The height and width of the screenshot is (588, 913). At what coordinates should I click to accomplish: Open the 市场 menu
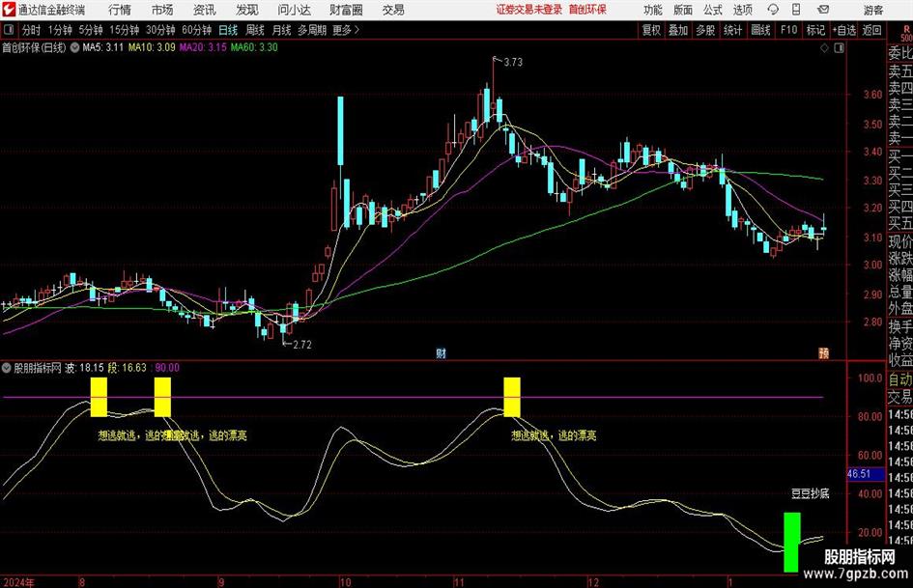[162, 10]
